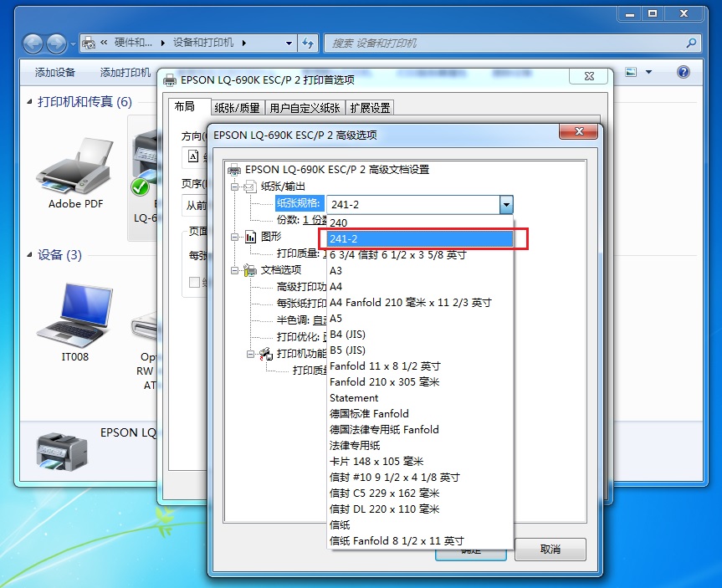Screen dimensions: 722x588
Task: Select 卡片 148 x 105 毫米
Action: pos(420,462)
